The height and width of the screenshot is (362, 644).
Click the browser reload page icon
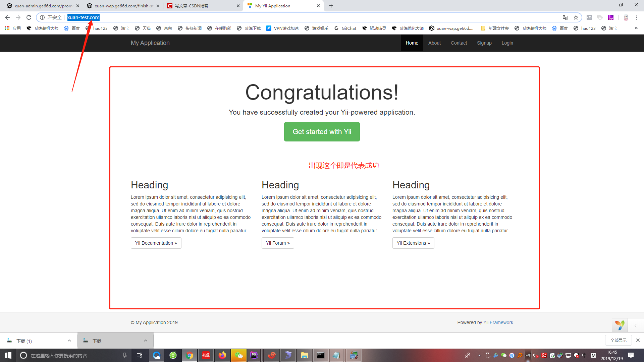(29, 17)
